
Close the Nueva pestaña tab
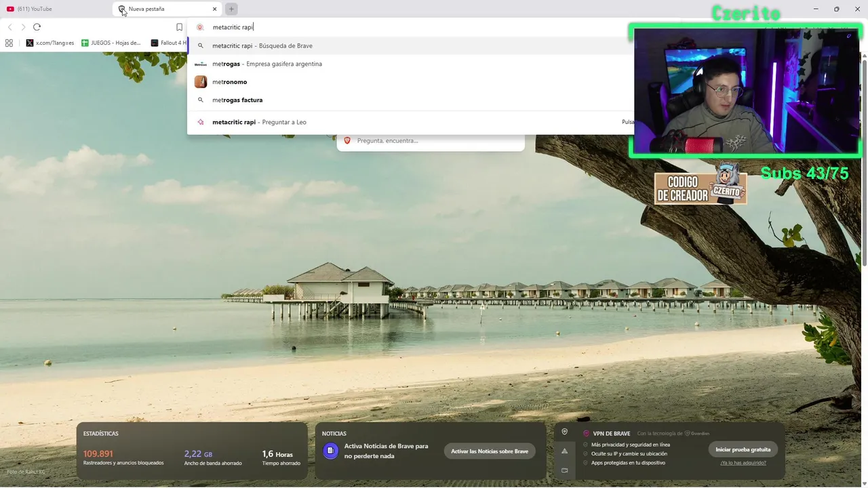click(215, 9)
